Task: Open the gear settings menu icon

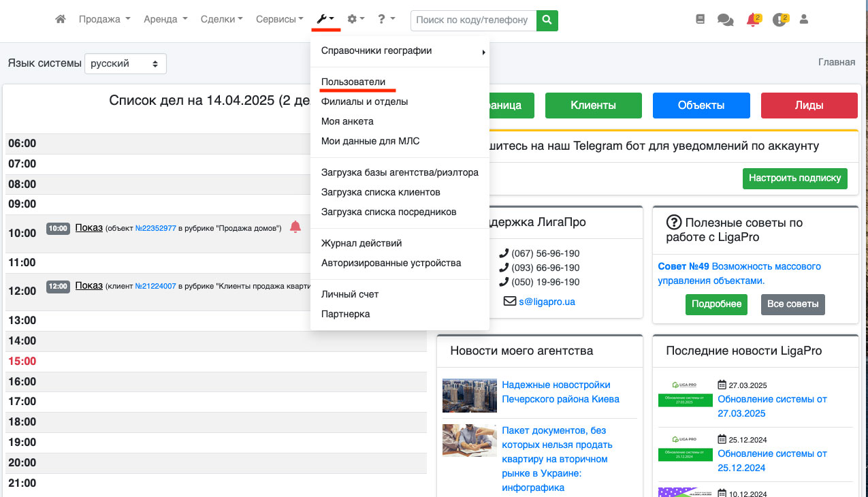Action: 355,20
